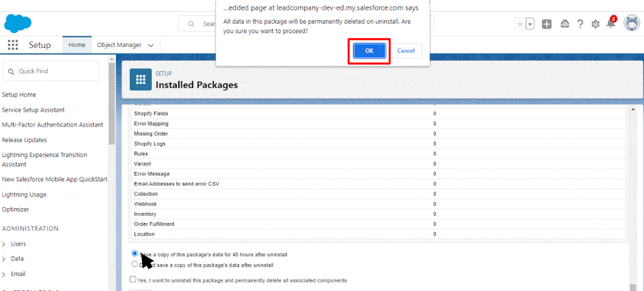This screenshot has width=644, height=291.
Task: Click the Variant row
Action: click(378, 164)
